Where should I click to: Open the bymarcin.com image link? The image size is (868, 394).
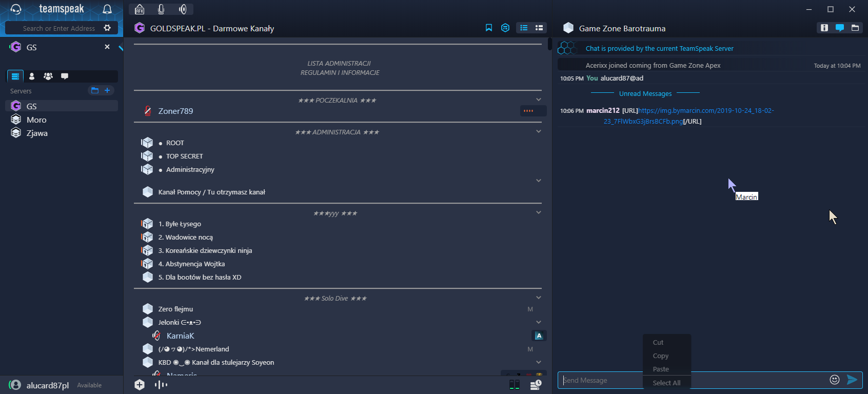click(706, 111)
